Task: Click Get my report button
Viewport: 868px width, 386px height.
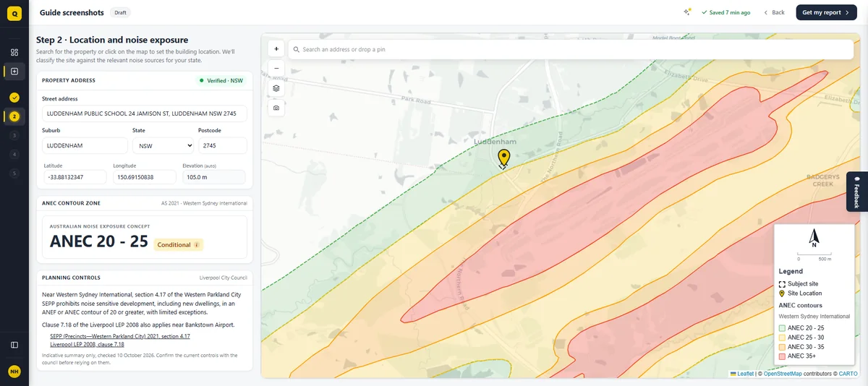Action: [x=826, y=12]
